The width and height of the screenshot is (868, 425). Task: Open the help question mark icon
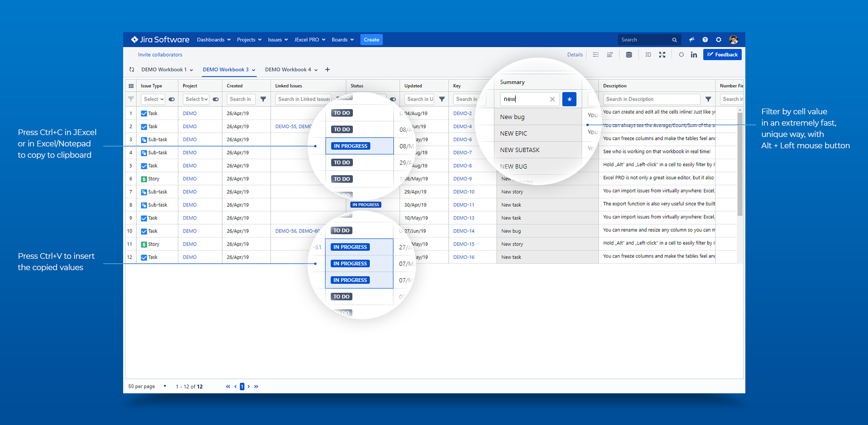coord(705,40)
